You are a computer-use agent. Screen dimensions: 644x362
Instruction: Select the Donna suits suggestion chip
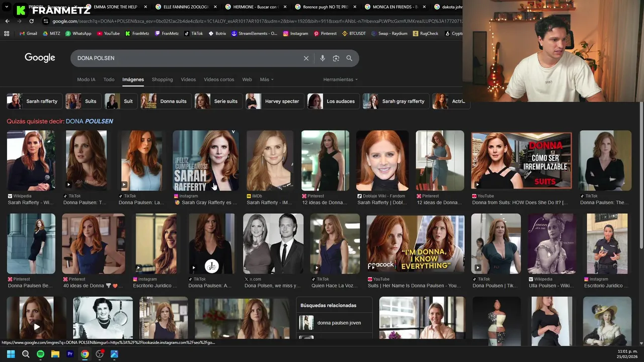point(166,101)
